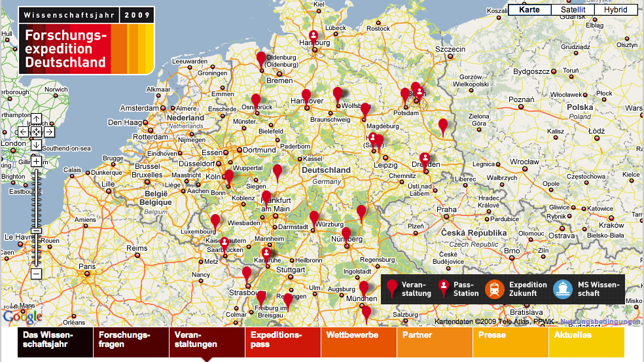Click the pan up arrow on map
Image resolution: width=644 pixels, height=362 pixels.
[x=37, y=119]
